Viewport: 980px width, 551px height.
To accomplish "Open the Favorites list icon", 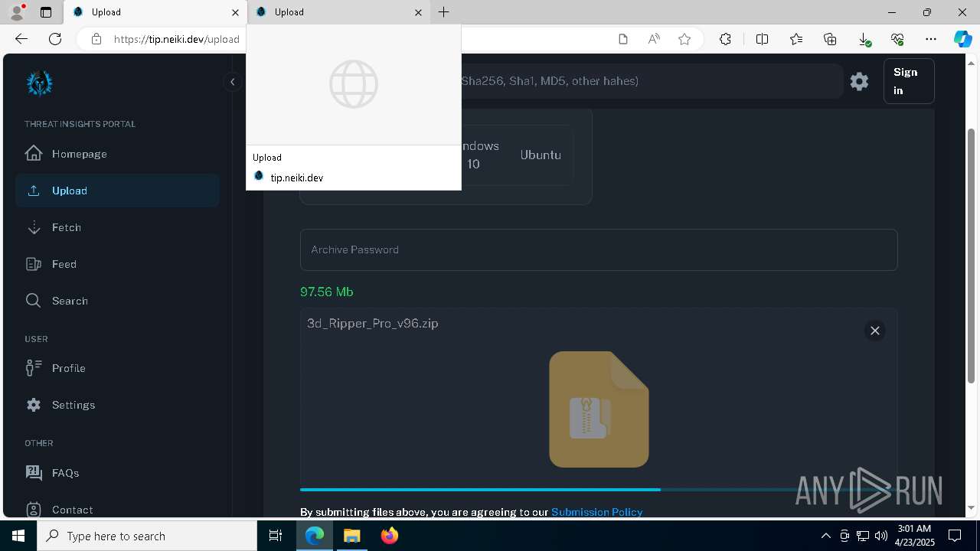I will pyautogui.click(x=796, y=39).
